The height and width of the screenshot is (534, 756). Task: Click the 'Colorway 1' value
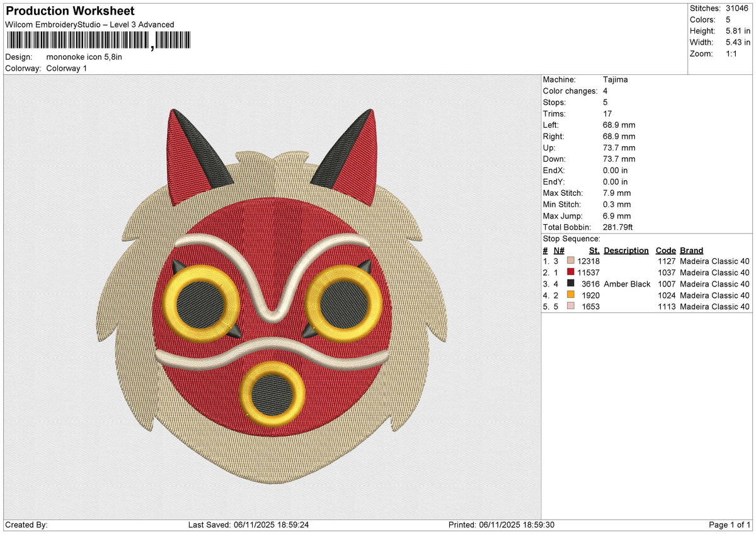[x=67, y=68]
